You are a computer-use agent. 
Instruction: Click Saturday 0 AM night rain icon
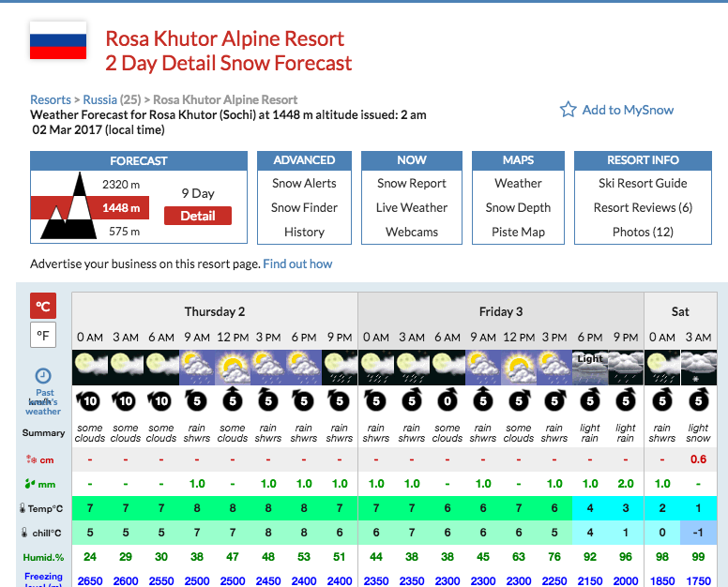662,368
